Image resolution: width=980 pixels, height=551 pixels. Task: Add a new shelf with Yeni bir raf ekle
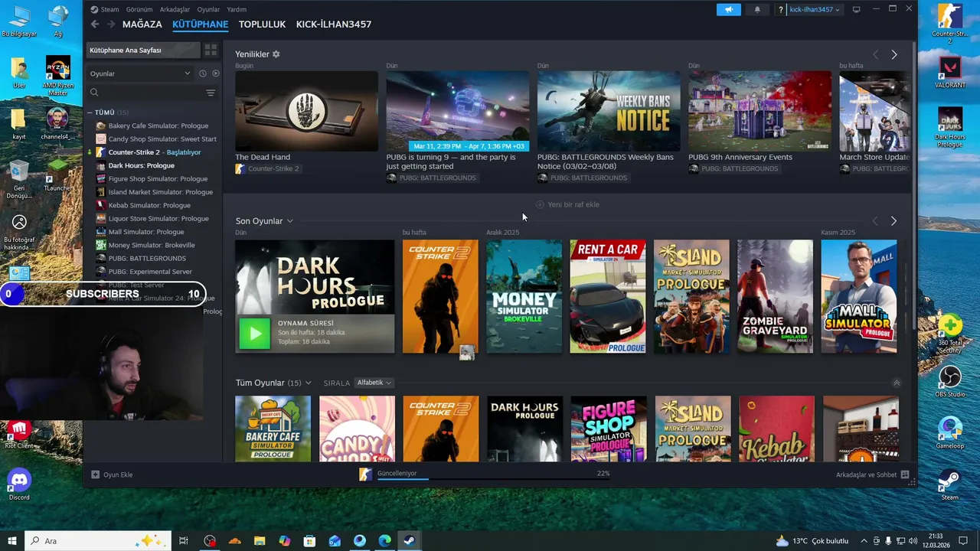click(567, 204)
